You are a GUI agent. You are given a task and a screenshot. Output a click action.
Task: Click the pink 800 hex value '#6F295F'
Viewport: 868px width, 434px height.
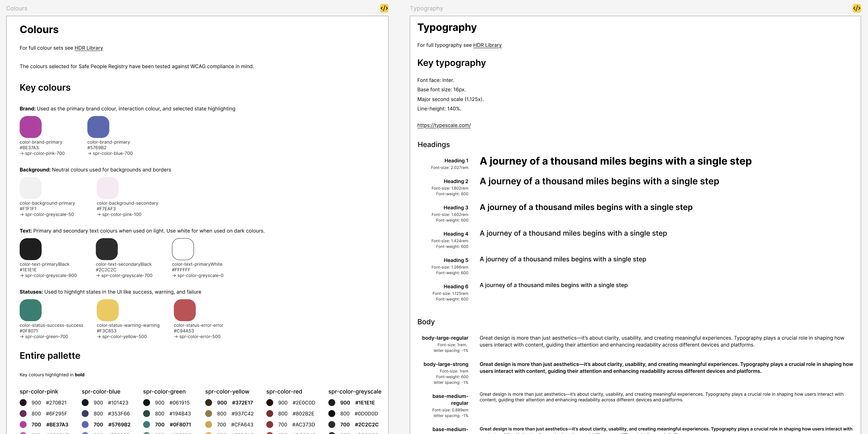tap(56, 414)
